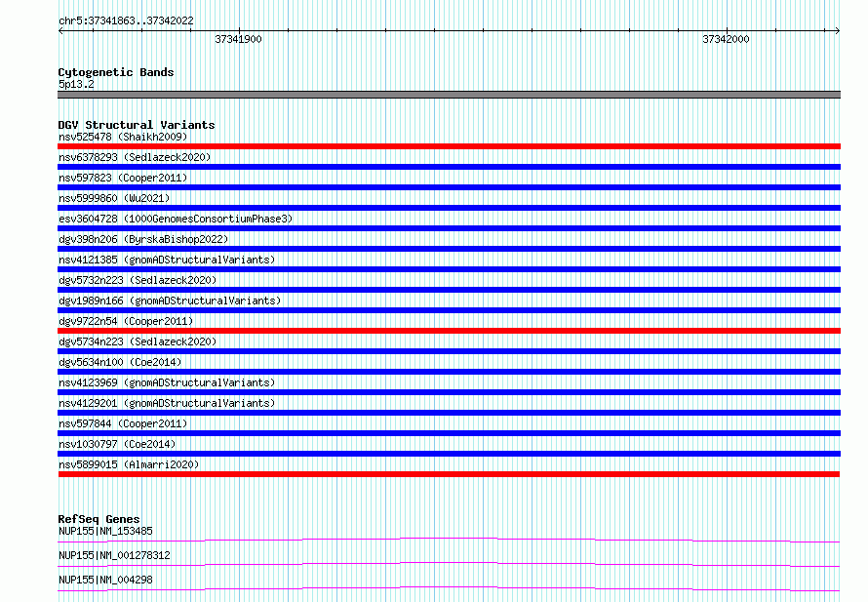868x602 pixels.
Task: Click the blue bar under dgv398n206
Action: click(x=449, y=249)
